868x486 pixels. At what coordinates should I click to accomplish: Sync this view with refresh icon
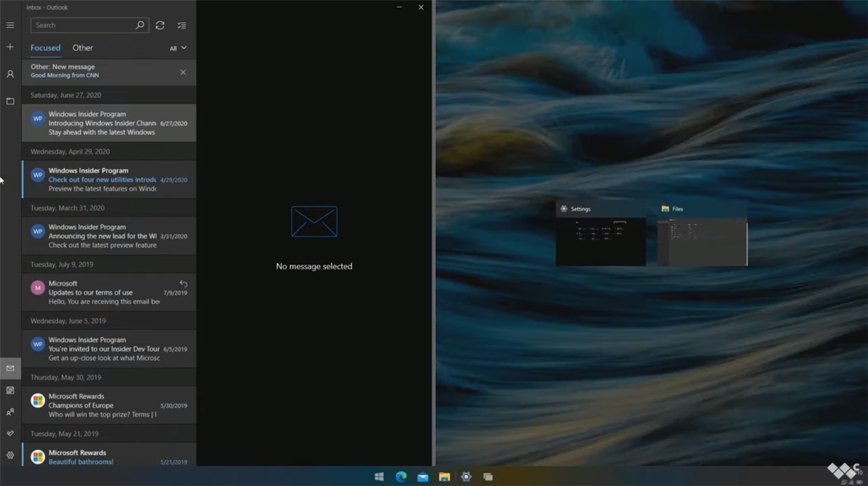pyautogui.click(x=160, y=25)
